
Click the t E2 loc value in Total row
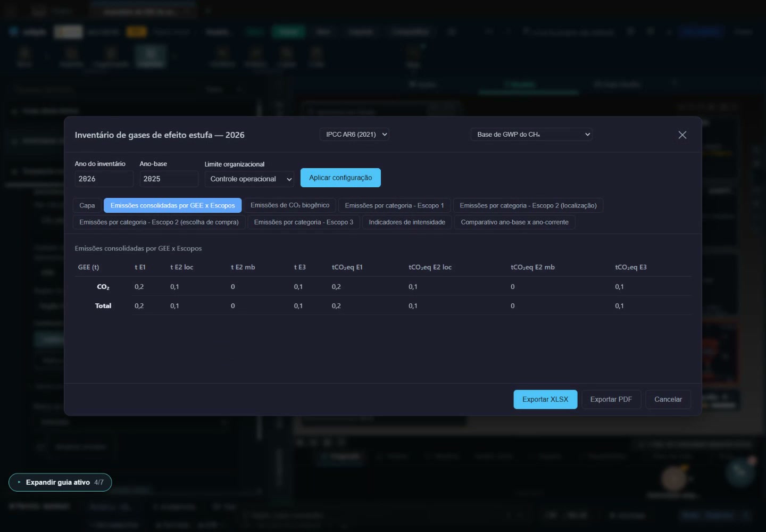[x=174, y=306]
